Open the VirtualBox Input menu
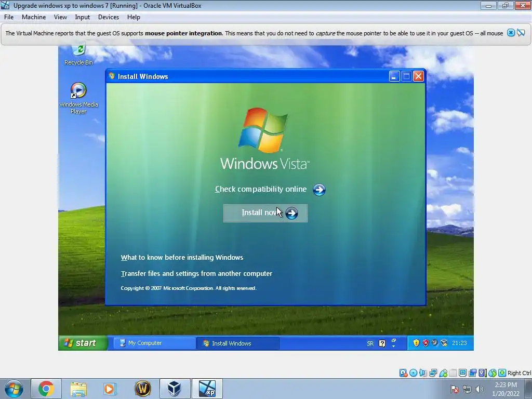This screenshot has width=532, height=399. coord(83,17)
